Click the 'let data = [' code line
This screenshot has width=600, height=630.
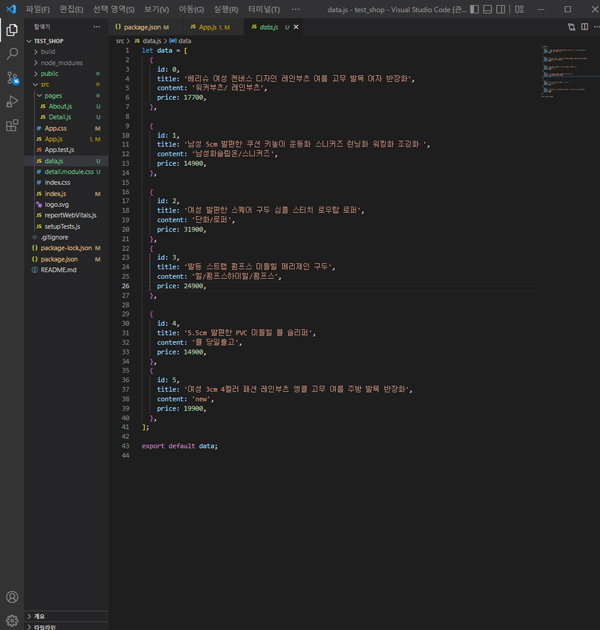point(164,51)
